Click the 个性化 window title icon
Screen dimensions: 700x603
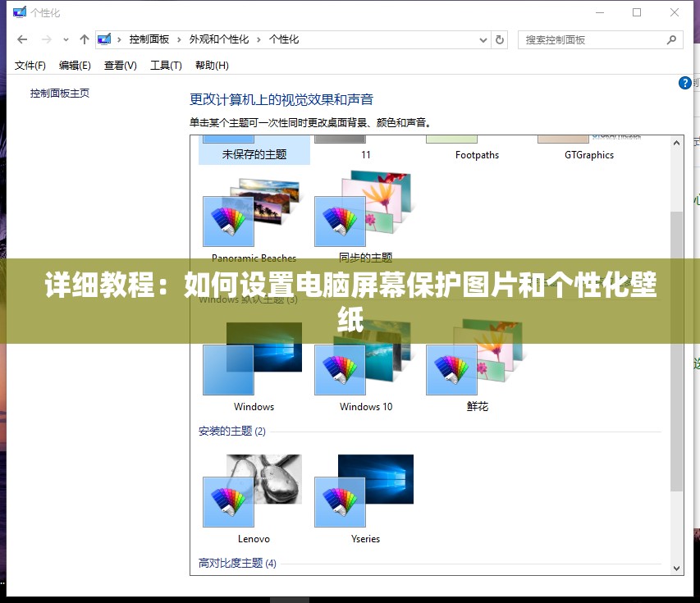20,12
